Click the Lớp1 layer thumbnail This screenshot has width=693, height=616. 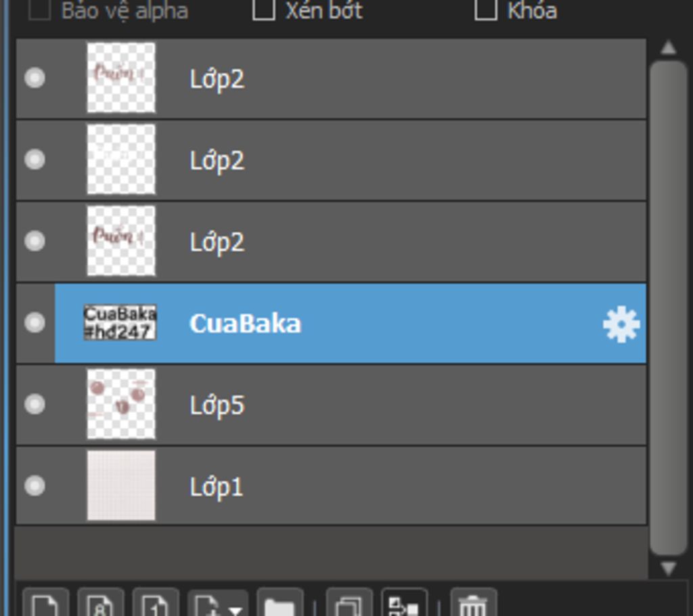click(121, 485)
